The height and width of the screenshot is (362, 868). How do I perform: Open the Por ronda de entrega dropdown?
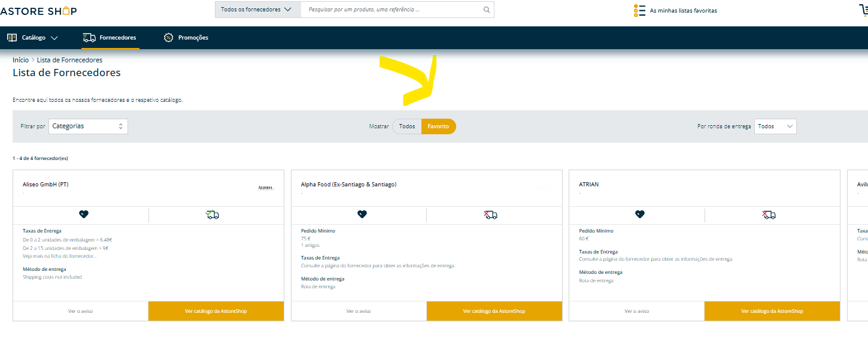pyautogui.click(x=775, y=126)
